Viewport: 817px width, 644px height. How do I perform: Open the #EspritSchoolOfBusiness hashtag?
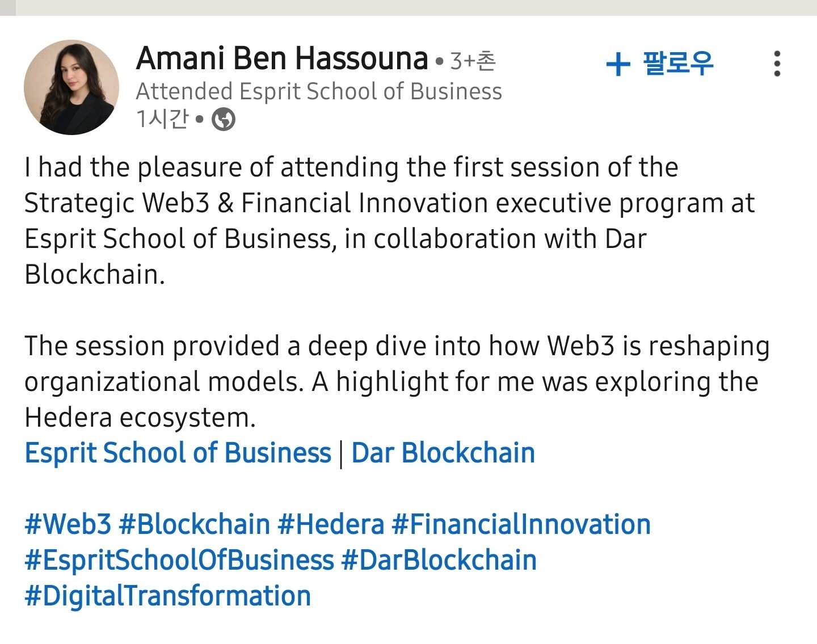coord(179,560)
